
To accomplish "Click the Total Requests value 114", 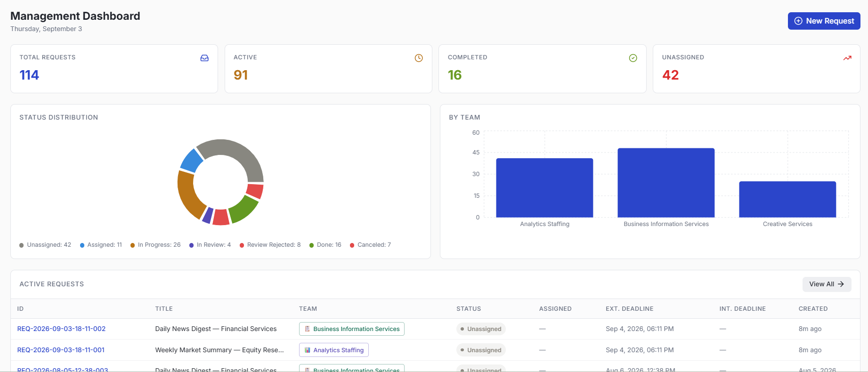I will (x=29, y=75).
